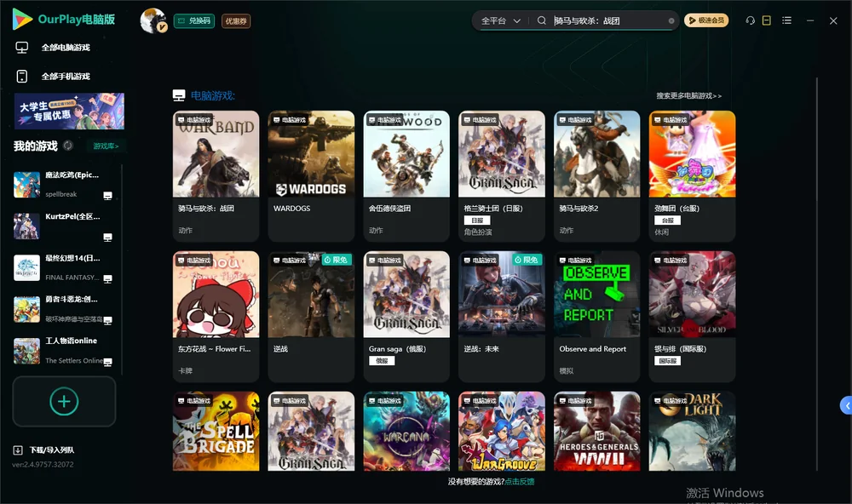Open 下载/导入队列 download queue
The image size is (852, 504).
pos(44,450)
